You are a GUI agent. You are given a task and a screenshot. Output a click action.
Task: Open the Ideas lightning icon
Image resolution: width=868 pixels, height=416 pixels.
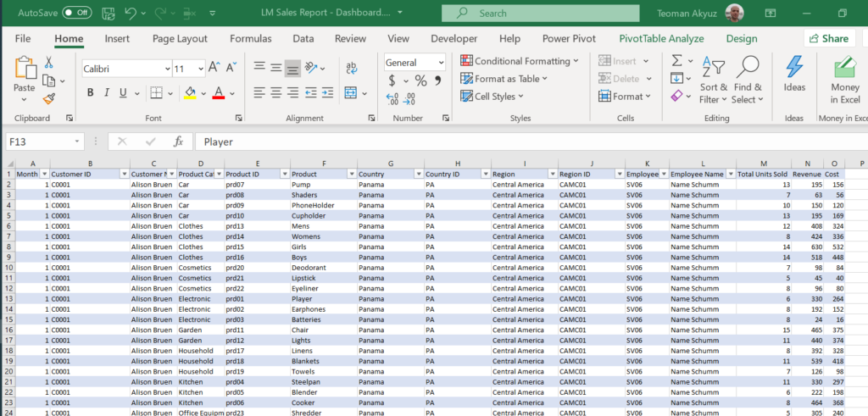click(794, 68)
